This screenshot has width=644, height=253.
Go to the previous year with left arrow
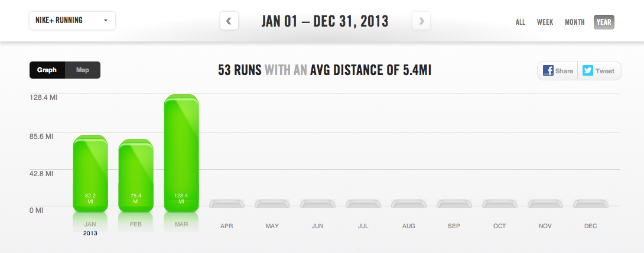tap(229, 22)
